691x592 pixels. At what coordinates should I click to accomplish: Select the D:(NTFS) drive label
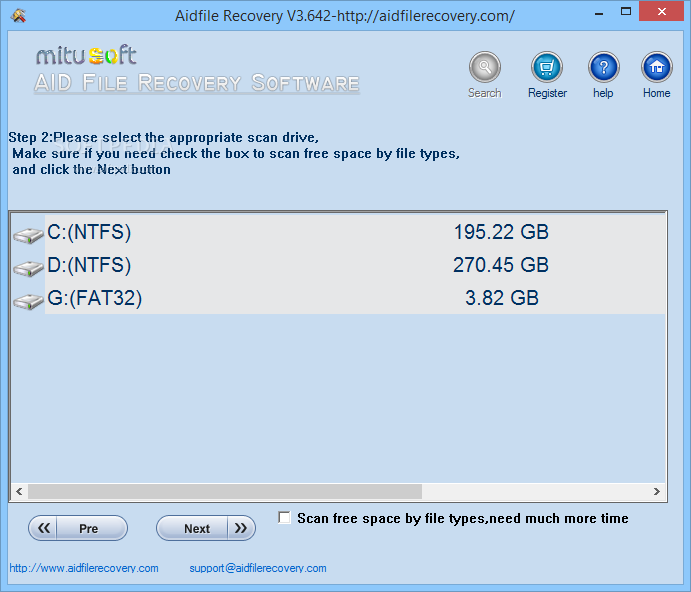coord(89,265)
